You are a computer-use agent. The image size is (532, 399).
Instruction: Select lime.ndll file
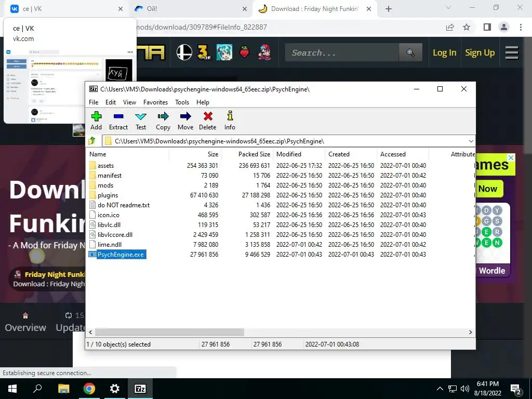109,244
